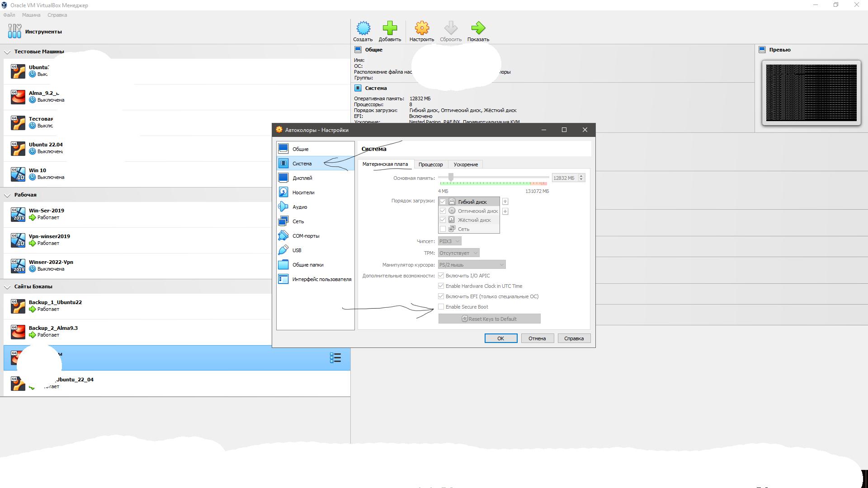Click the Отмена button

click(537, 338)
